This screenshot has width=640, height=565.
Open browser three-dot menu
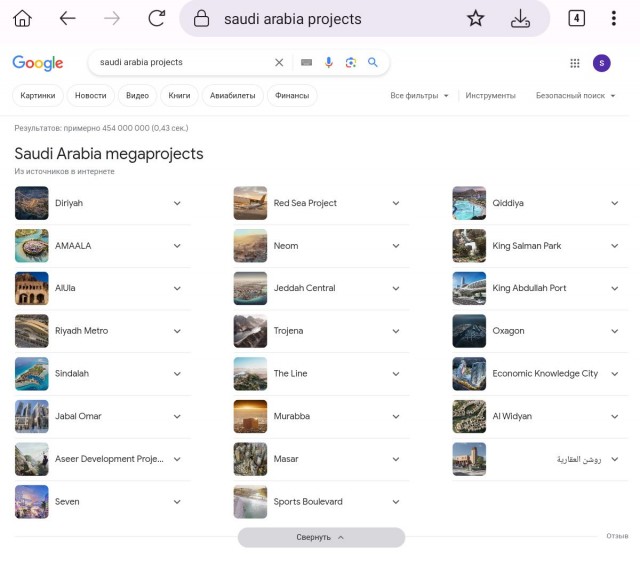tap(613, 18)
